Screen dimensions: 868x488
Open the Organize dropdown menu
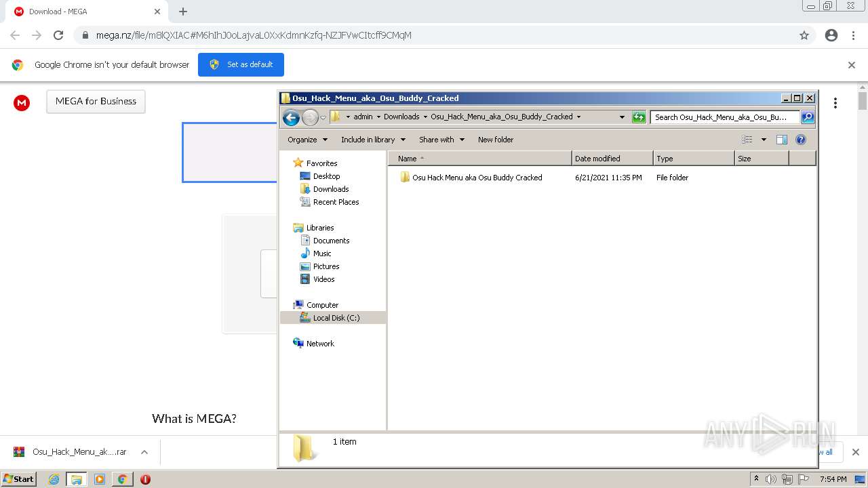pos(308,140)
